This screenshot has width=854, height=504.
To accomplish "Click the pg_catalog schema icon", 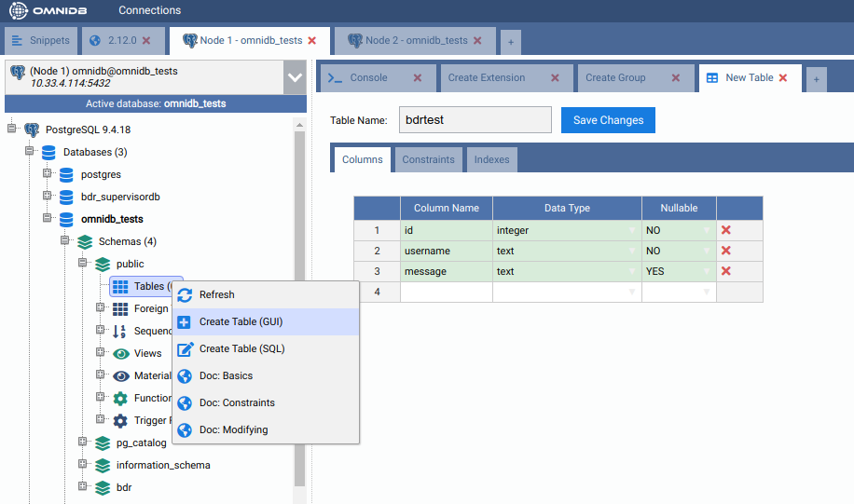I will pos(103,443).
